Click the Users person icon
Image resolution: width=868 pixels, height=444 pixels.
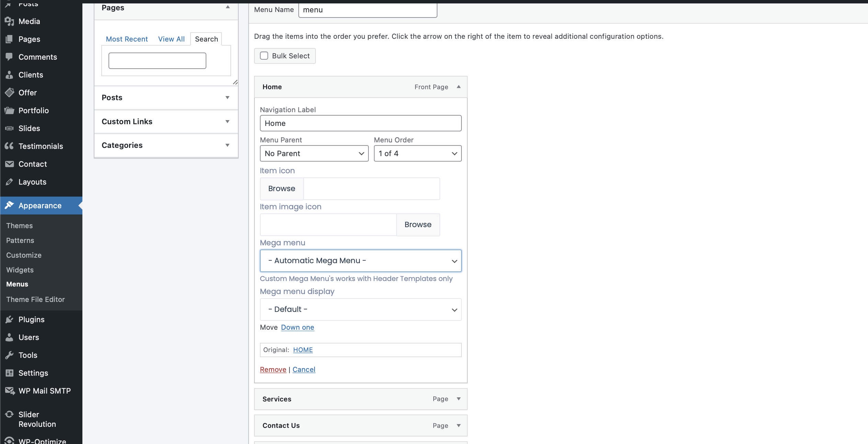(x=9, y=337)
